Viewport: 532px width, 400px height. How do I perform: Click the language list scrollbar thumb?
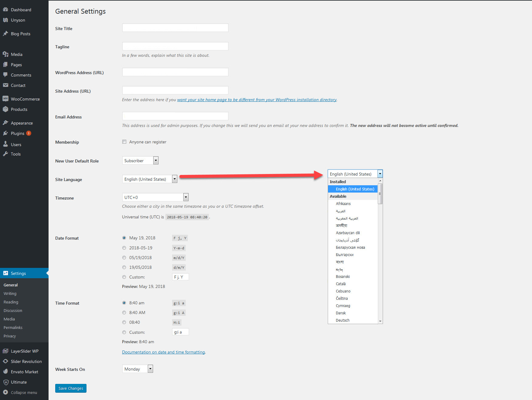tap(380, 193)
